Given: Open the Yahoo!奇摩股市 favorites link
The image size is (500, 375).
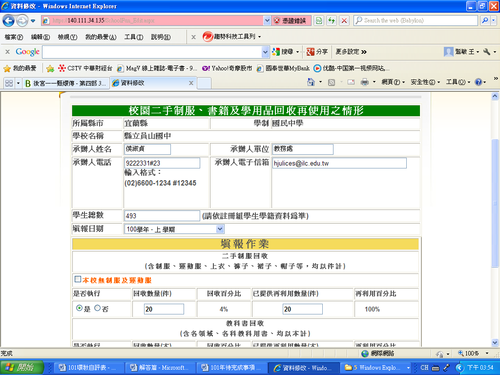Looking at the screenshot, I should (227, 68).
